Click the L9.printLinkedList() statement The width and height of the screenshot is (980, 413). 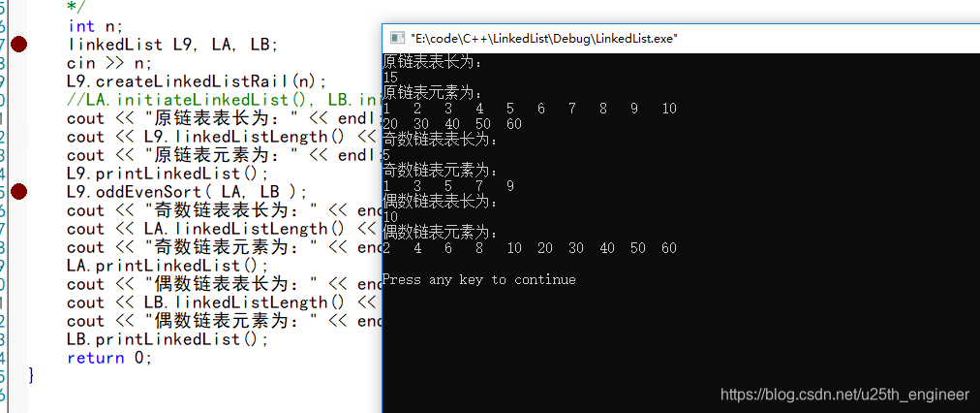(168, 174)
